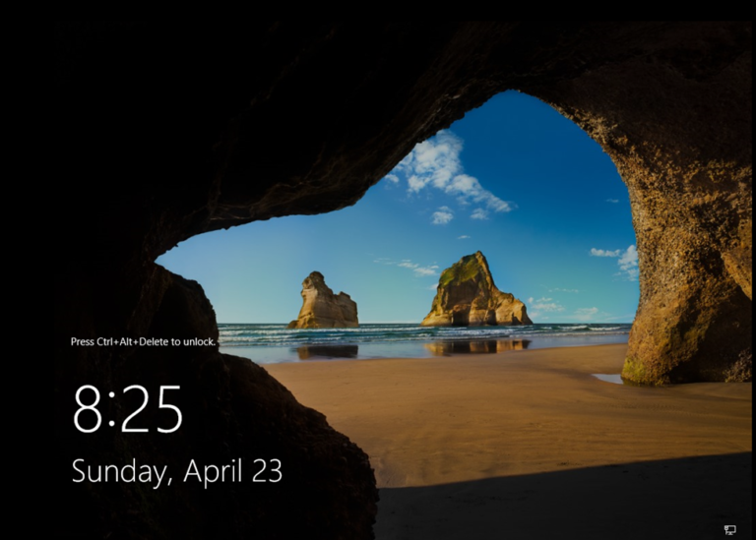Click the green moss at the cave wall base

(x=636, y=370)
